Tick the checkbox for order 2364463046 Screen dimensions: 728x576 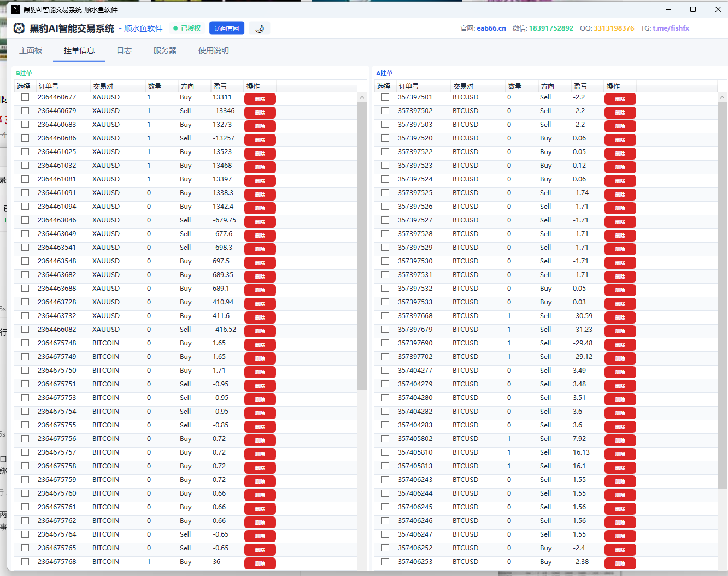[x=25, y=220]
